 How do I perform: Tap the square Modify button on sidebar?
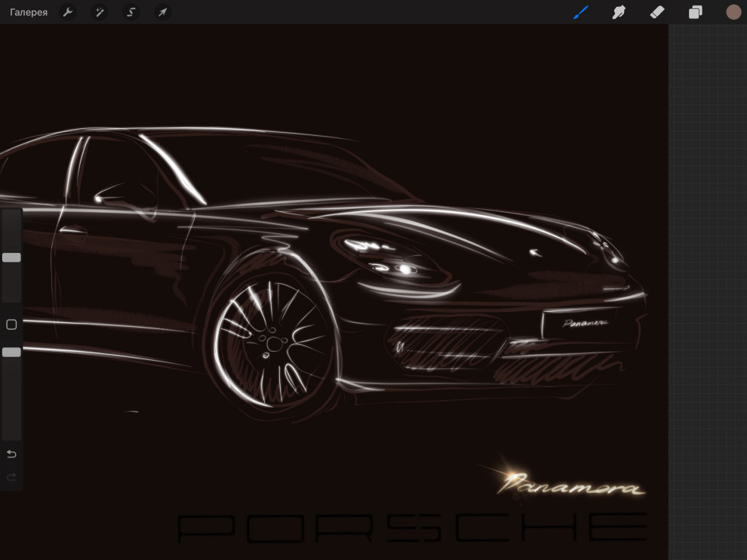(x=11, y=325)
